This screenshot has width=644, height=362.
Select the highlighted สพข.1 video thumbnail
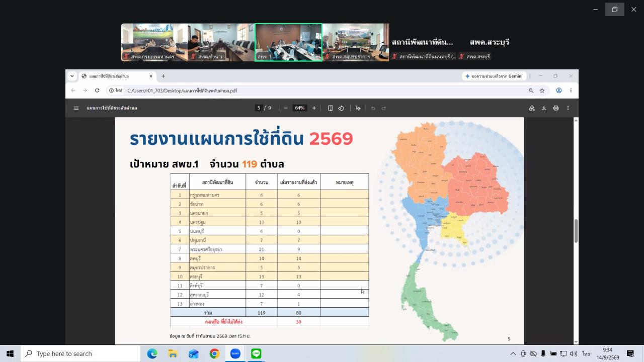tap(288, 42)
